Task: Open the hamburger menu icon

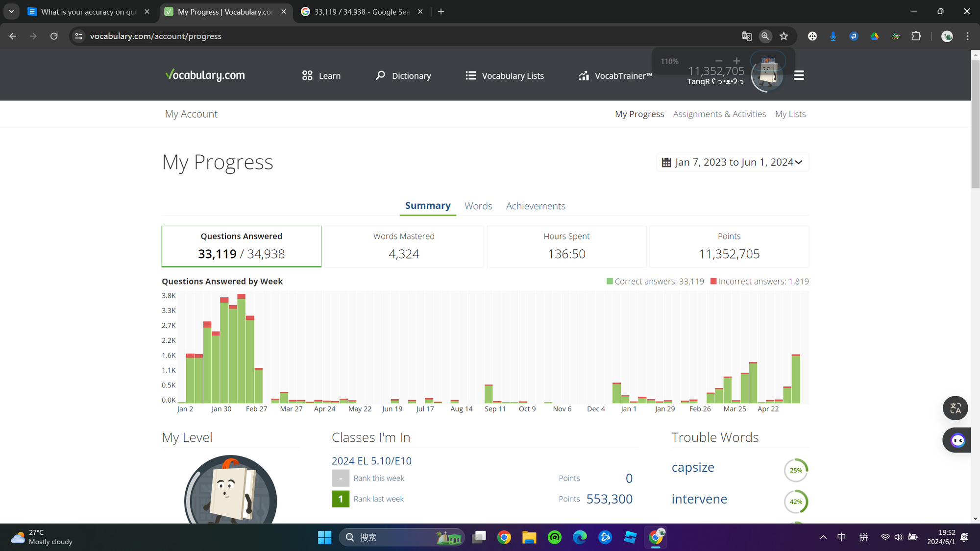Action: (799, 75)
